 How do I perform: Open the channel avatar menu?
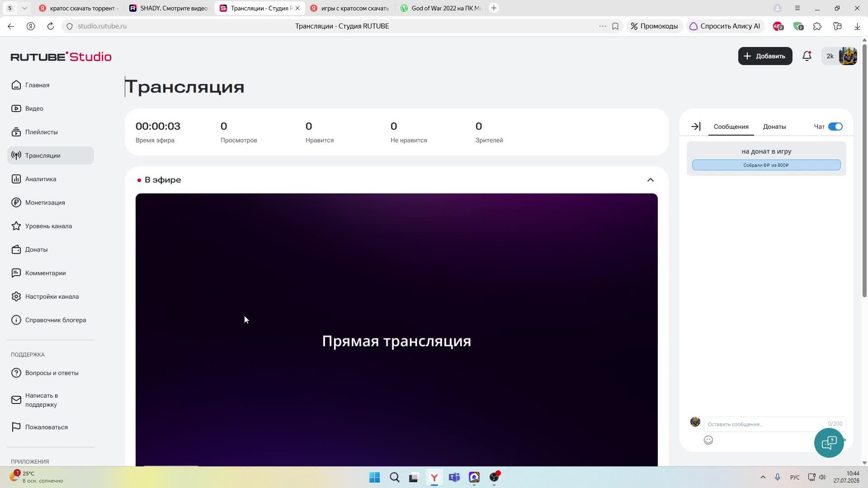pyautogui.click(x=848, y=56)
